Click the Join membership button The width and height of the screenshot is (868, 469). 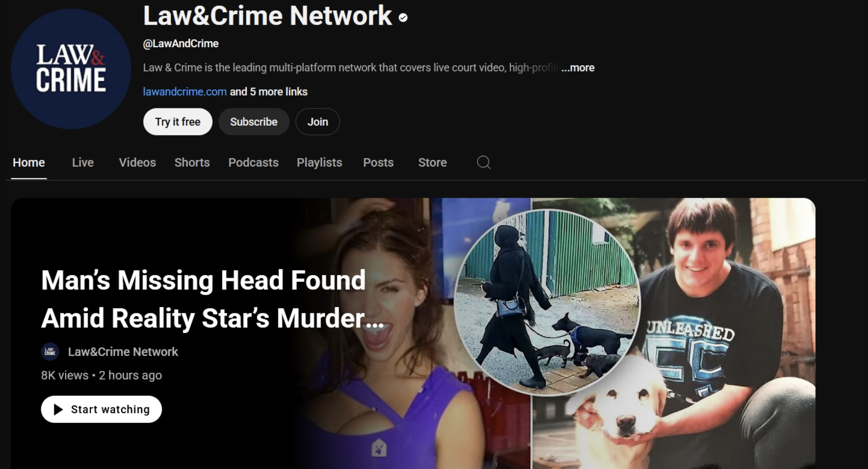point(318,122)
